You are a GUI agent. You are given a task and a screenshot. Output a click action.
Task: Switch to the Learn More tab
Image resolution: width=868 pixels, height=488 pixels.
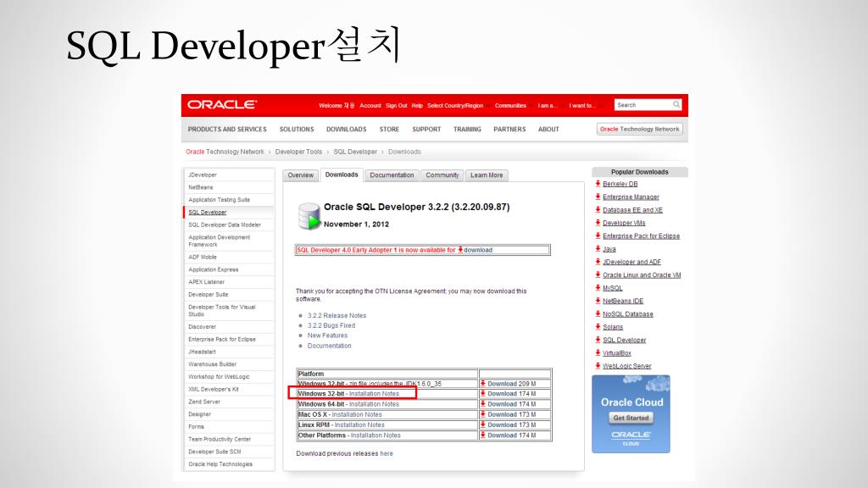tap(487, 175)
